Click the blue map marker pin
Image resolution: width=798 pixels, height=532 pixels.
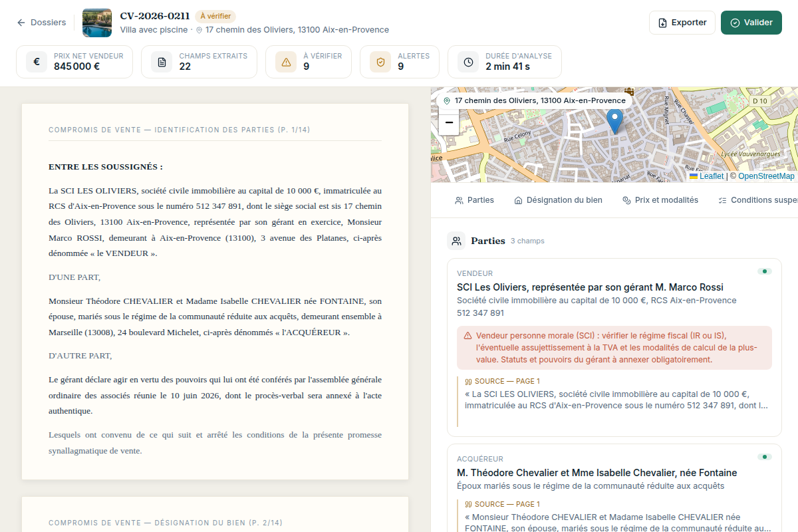coord(615,122)
